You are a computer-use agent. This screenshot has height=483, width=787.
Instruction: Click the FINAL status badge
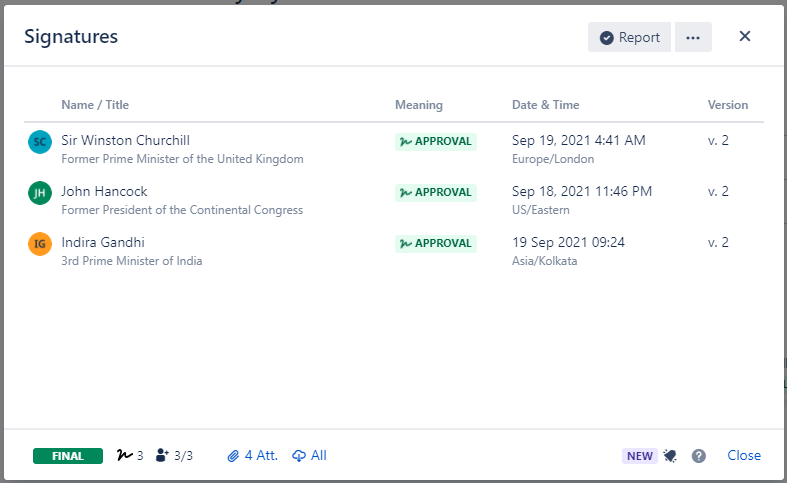(x=68, y=456)
